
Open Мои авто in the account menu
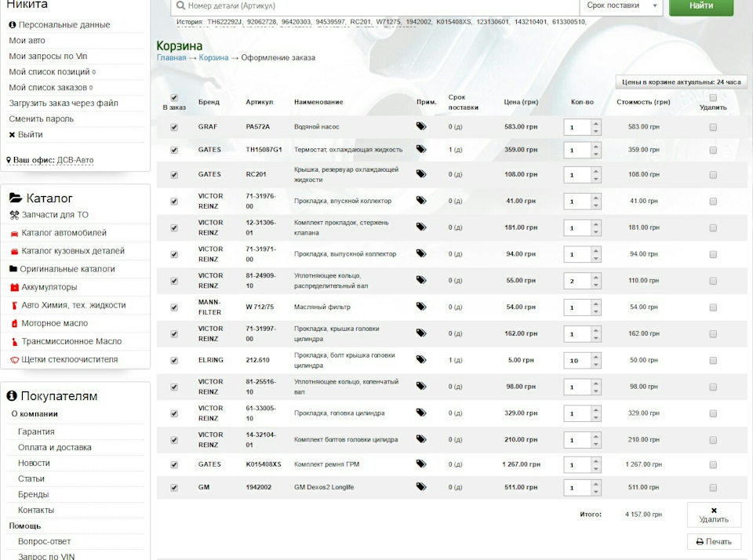[27, 40]
